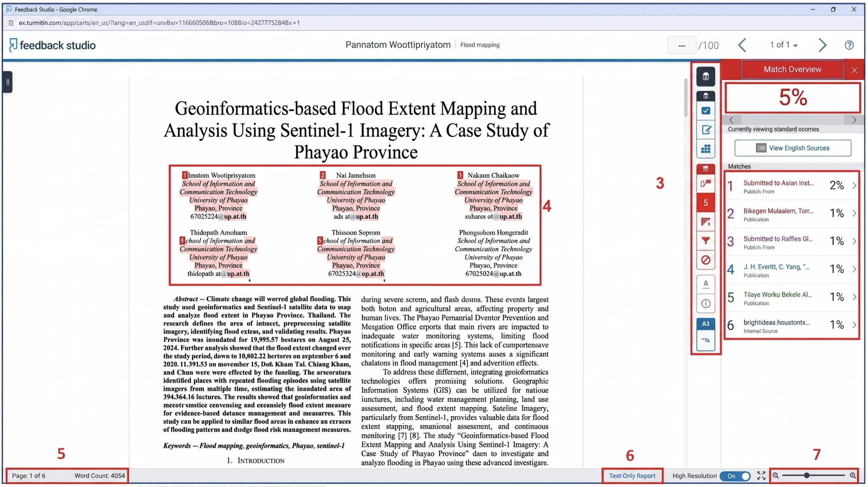Click the blue A3 layer header
The image size is (868, 487).
705,323
